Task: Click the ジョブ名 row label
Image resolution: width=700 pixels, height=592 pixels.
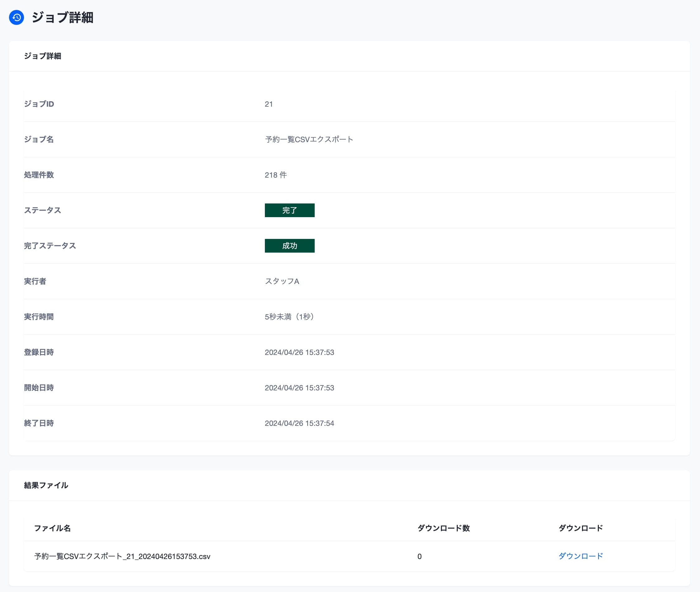Action: coord(39,139)
